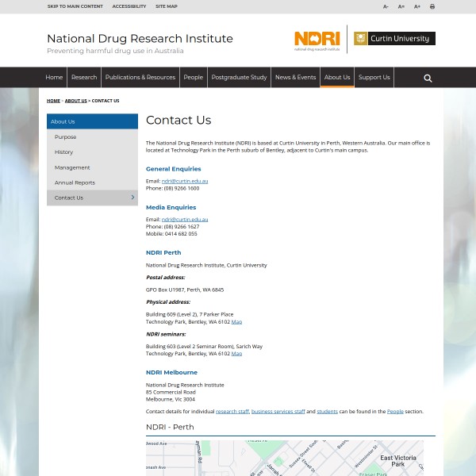Image resolution: width=476 pixels, height=476 pixels.
Task: Click the print page icon
Action: (432, 6)
